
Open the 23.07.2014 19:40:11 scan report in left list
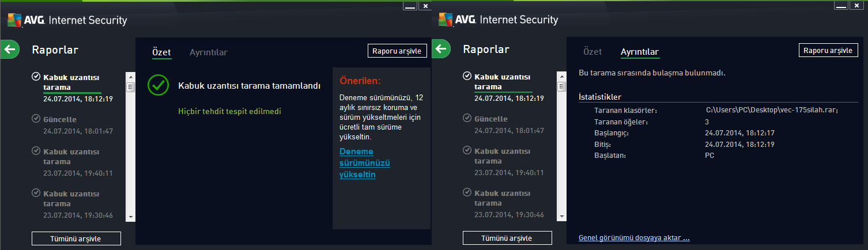point(78,162)
